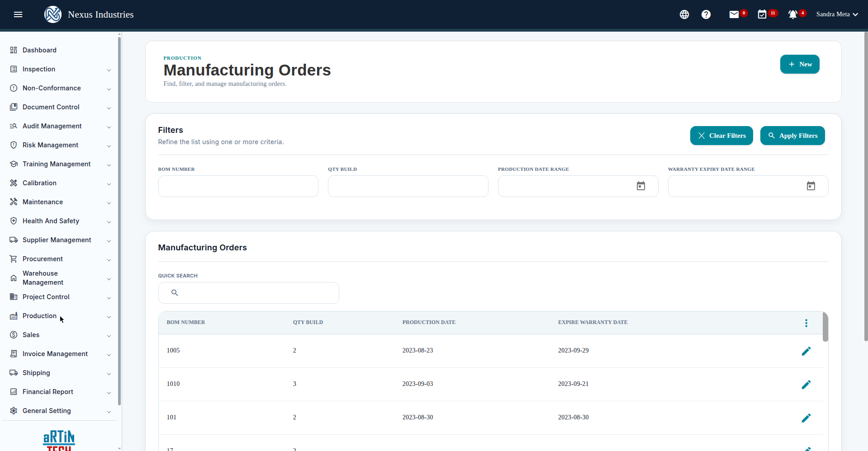
Task: Click the quick search magnifier icon
Action: click(175, 293)
